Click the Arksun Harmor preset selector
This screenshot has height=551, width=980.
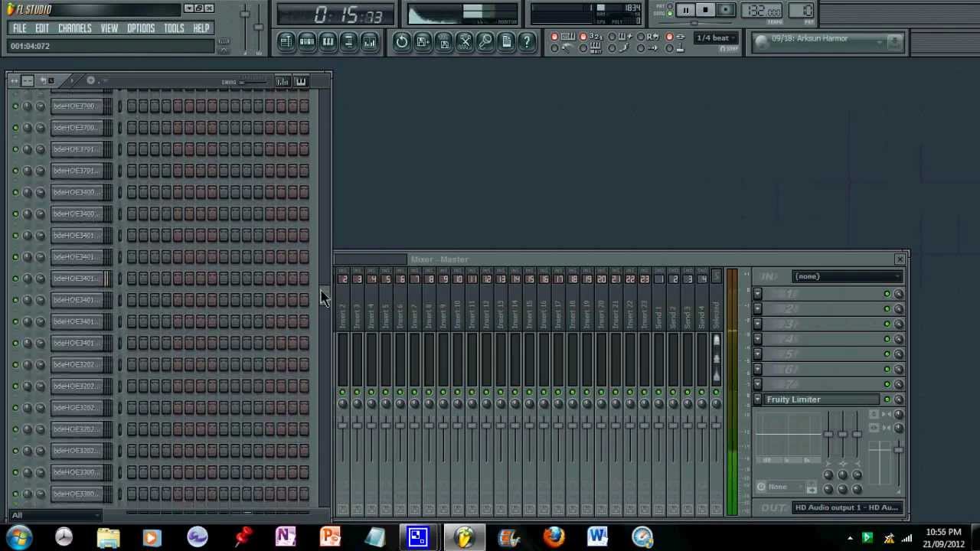[828, 42]
